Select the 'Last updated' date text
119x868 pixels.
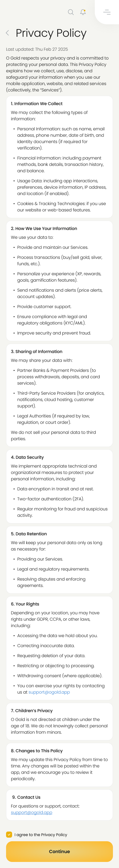coord(37,49)
